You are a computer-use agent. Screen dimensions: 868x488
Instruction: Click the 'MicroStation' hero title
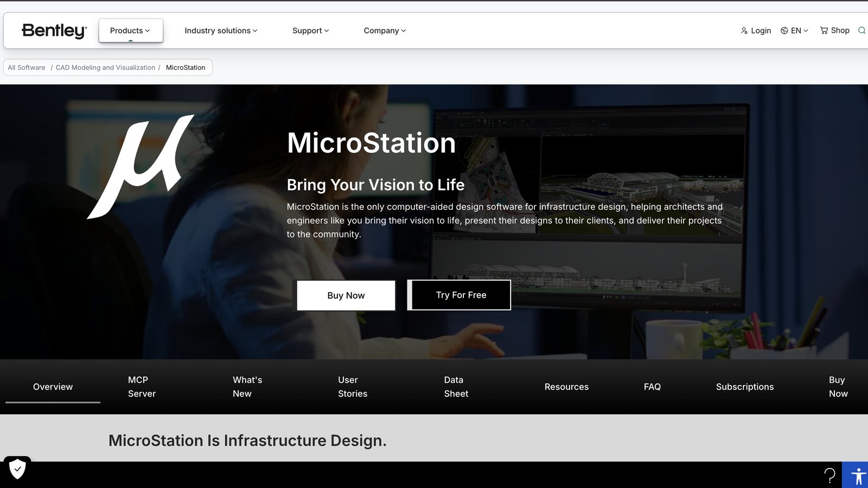(x=371, y=143)
